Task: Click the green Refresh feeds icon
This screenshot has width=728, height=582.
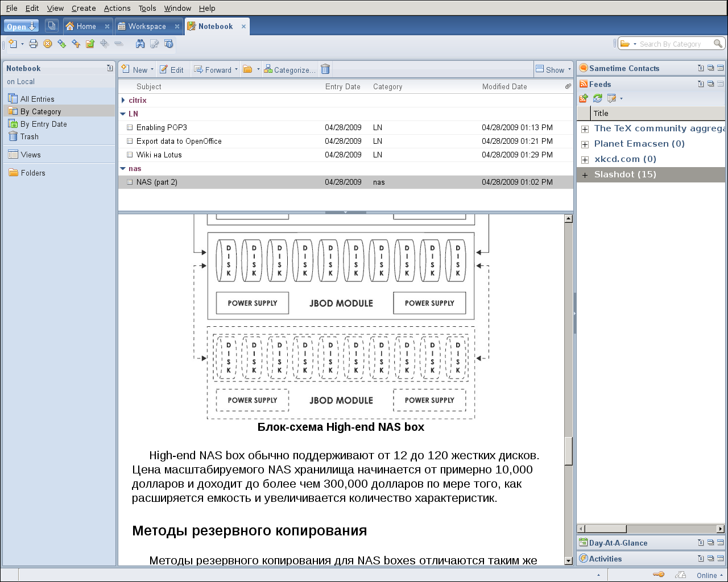Action: tap(598, 98)
